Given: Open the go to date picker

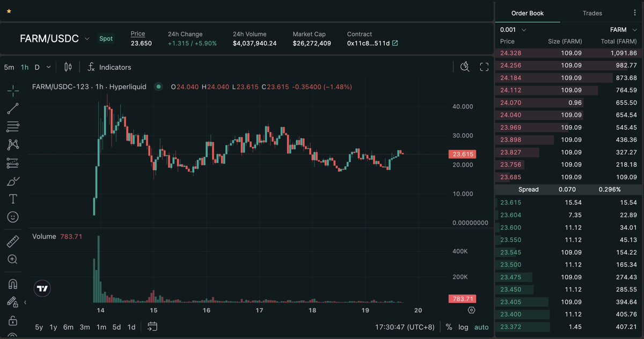Looking at the screenshot, I should (x=152, y=327).
